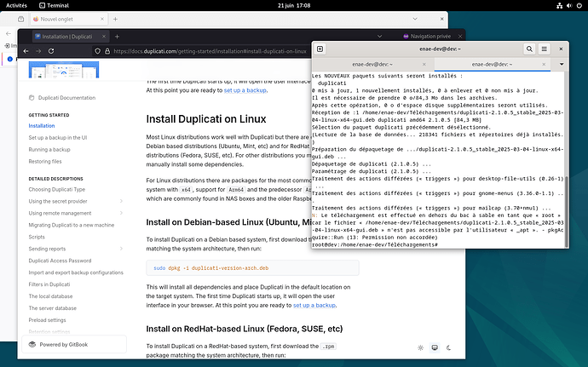Open the Restoring files page
Viewport: 588px width, 367px height.
click(45, 162)
